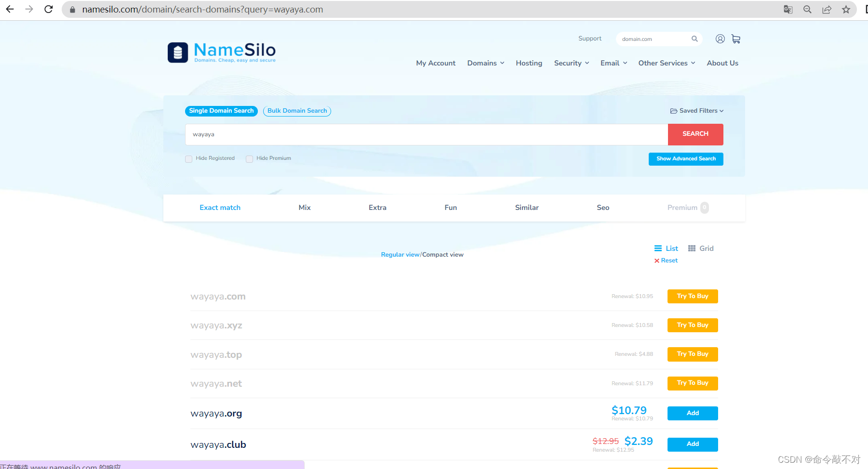
Task: Reload the page with browser refresh icon
Action: (49, 9)
